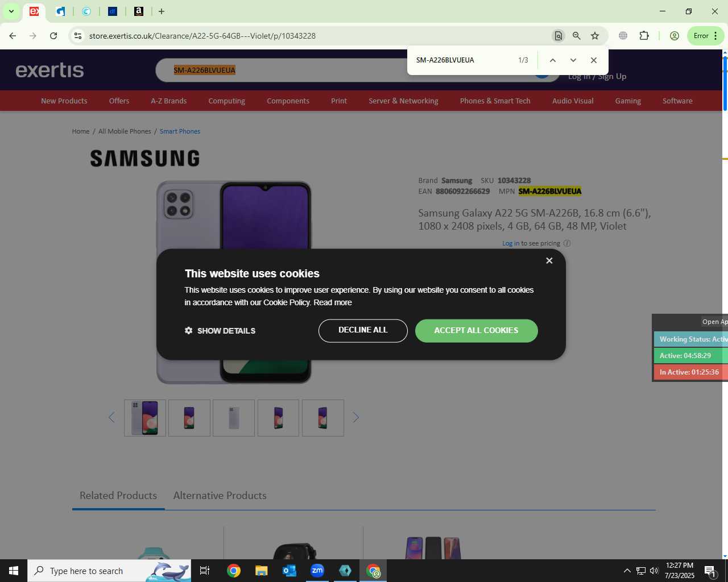Screen dimensions: 728x582
Task: Switch to the dark blue df browser tab
Action: [x=113, y=11]
